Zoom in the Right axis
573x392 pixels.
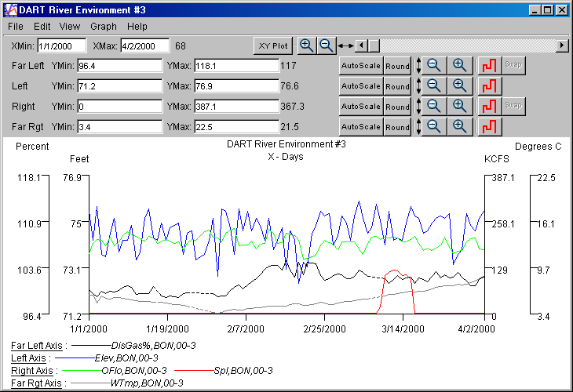click(460, 107)
